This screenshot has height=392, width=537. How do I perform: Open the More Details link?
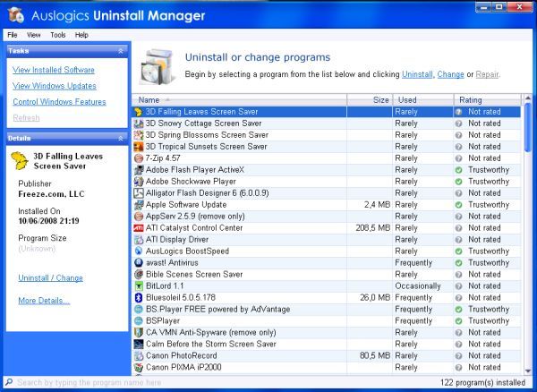coord(44,301)
